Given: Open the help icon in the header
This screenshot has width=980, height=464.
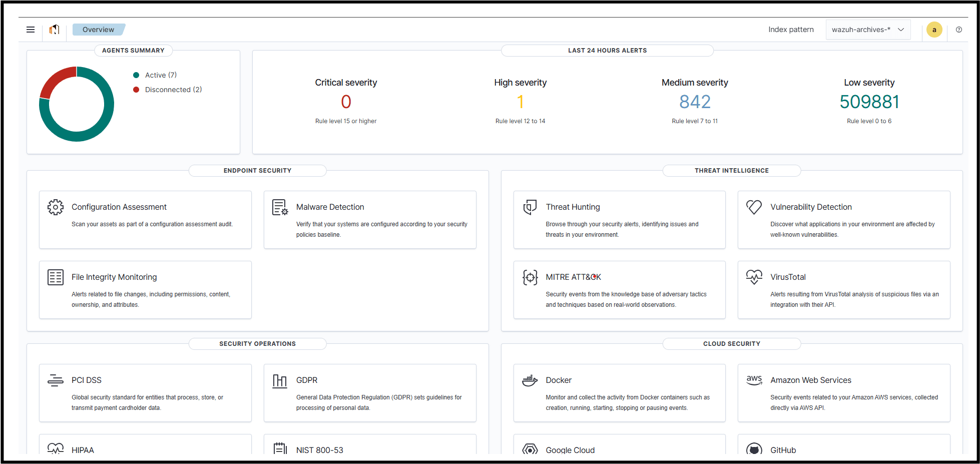Looking at the screenshot, I should pyautogui.click(x=958, y=30).
